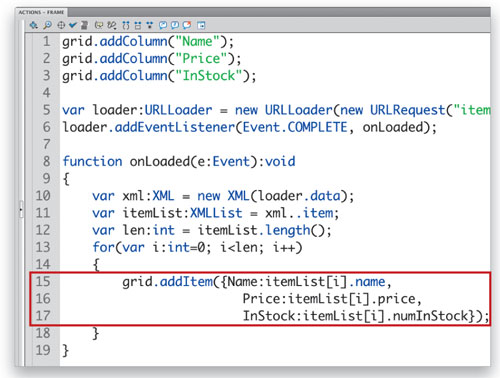This screenshot has height=378, width=500.
Task: Click the closing brace on line 18
Action: [x=96, y=333]
